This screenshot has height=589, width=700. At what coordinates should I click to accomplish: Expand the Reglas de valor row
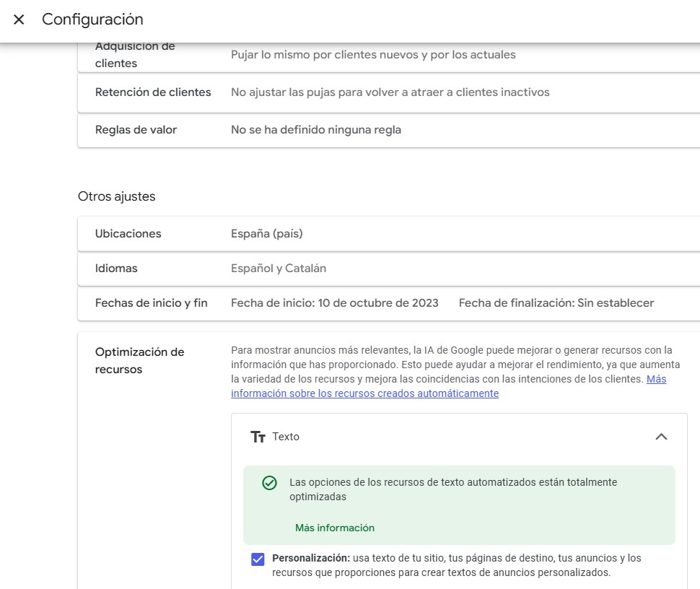pyautogui.click(x=389, y=130)
